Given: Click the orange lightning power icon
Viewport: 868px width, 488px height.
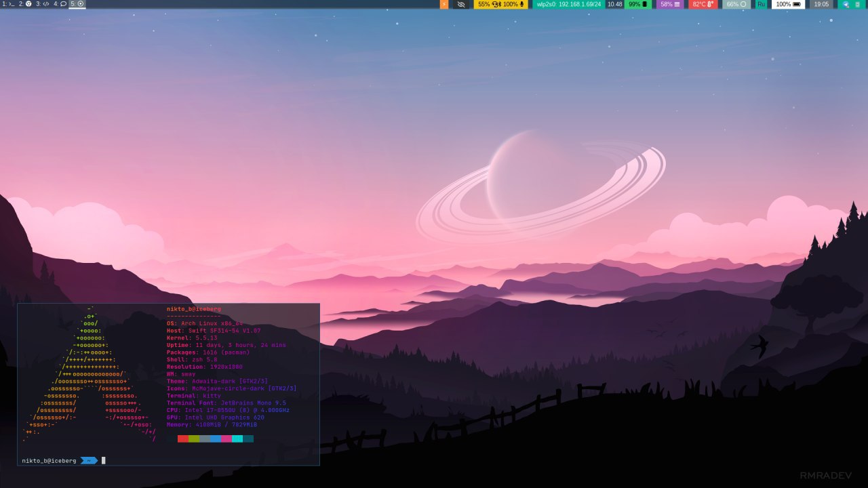Looking at the screenshot, I should pyautogui.click(x=444, y=4).
